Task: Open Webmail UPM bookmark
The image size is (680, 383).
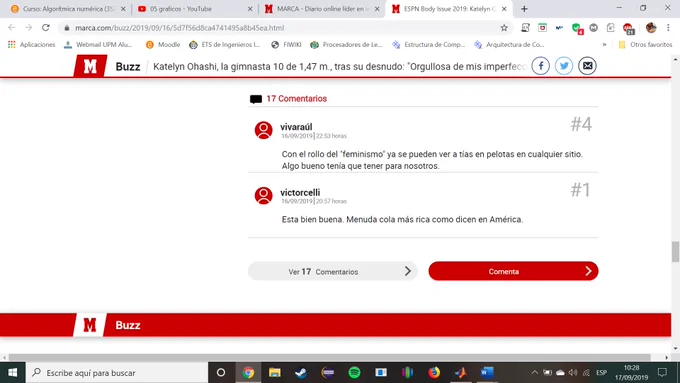Action: pos(98,45)
